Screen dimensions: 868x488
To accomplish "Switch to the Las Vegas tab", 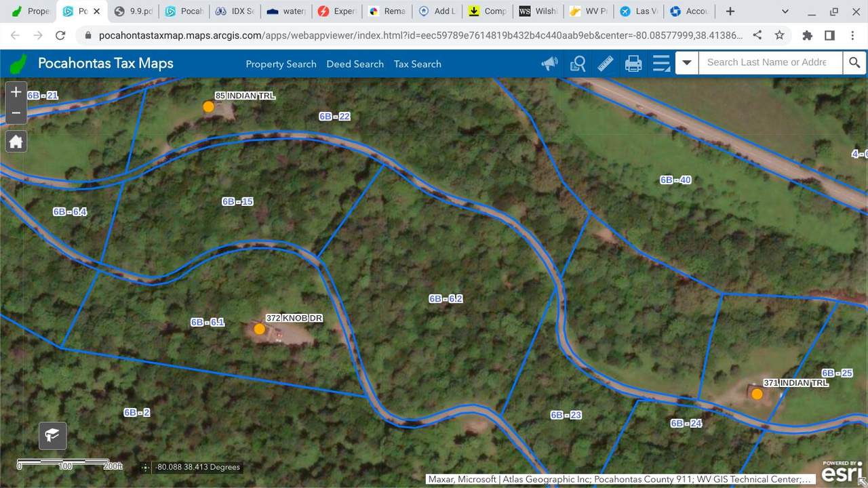I will click(x=639, y=12).
